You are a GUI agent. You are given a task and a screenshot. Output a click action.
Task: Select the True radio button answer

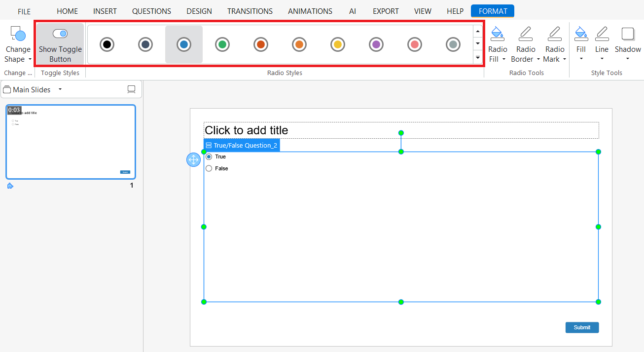click(x=209, y=156)
